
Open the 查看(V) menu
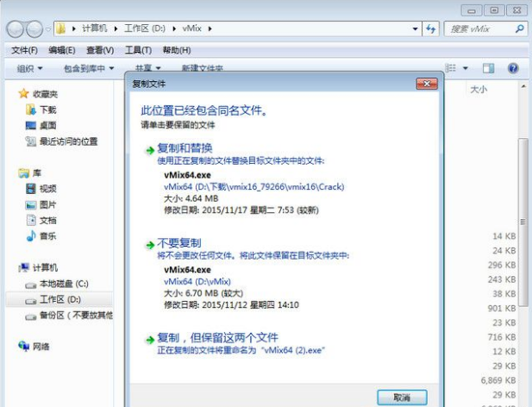pyautogui.click(x=100, y=50)
